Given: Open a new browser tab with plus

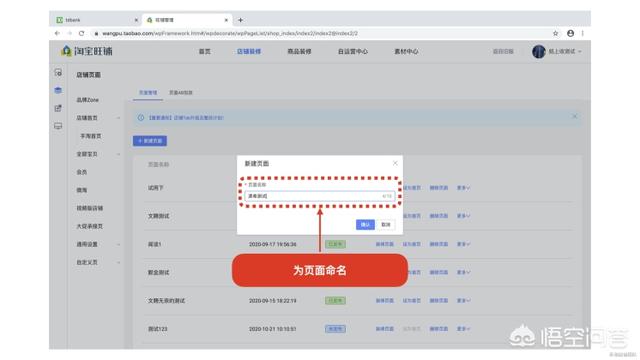Looking at the screenshot, I should (x=240, y=20).
